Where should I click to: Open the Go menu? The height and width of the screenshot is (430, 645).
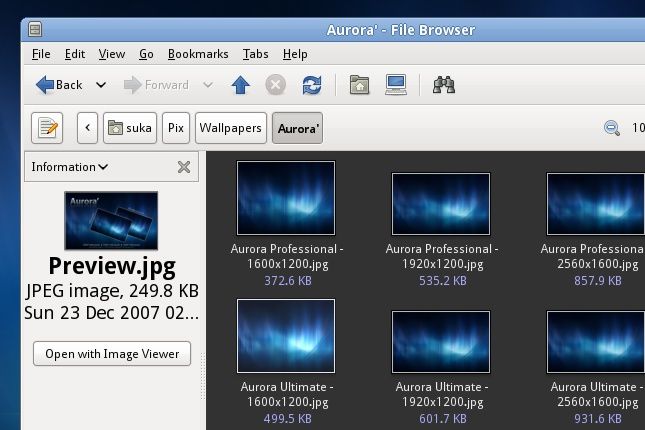[x=146, y=54]
